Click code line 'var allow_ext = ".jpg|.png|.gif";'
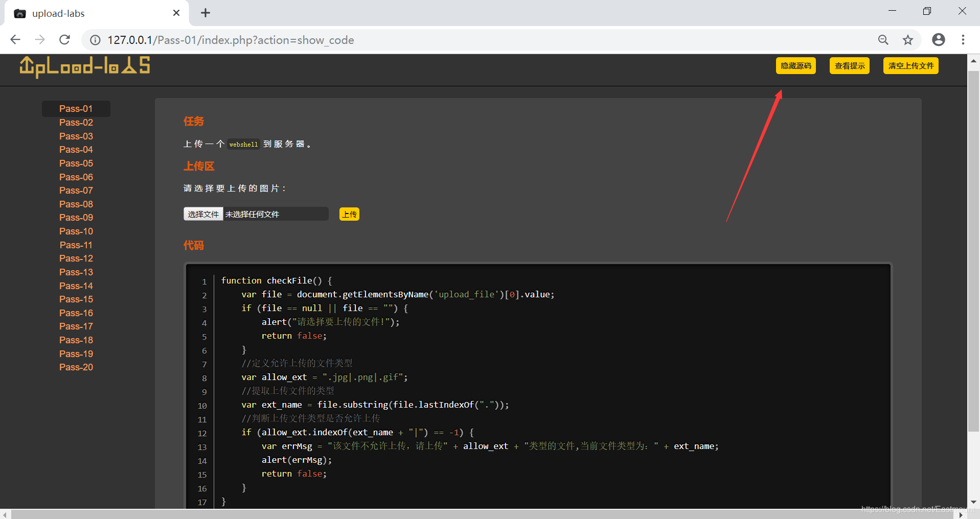 (x=325, y=377)
